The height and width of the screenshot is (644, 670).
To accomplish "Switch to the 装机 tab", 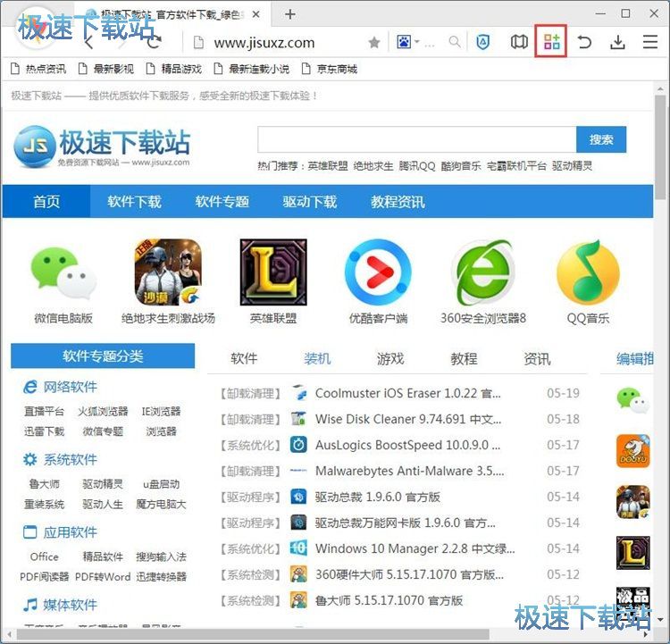I will [x=317, y=358].
